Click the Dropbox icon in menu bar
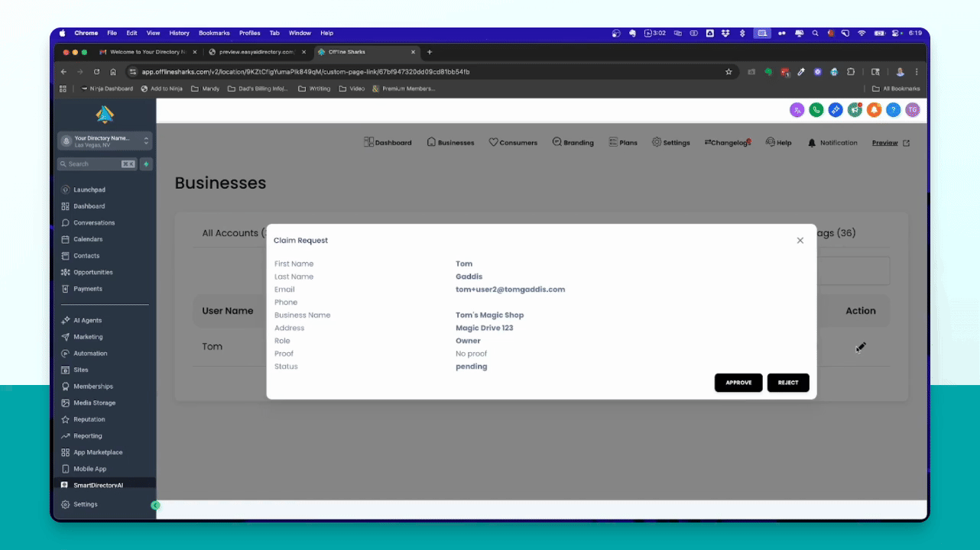Viewport: 980px width, 550px height. (726, 33)
